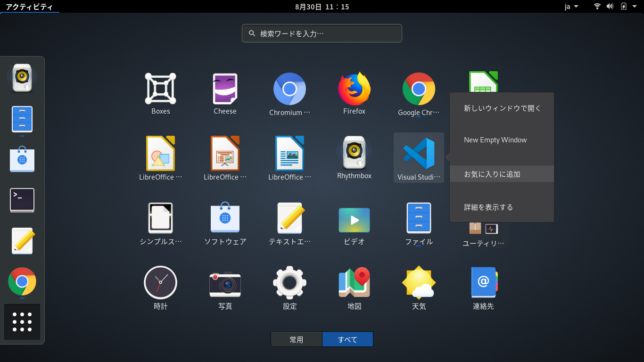
Task: Select 詳細を表示する menu item
Action: [502, 207]
